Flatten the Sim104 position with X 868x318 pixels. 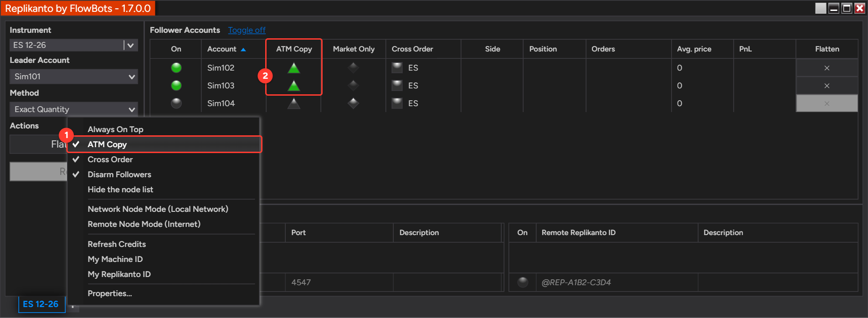[x=827, y=103]
